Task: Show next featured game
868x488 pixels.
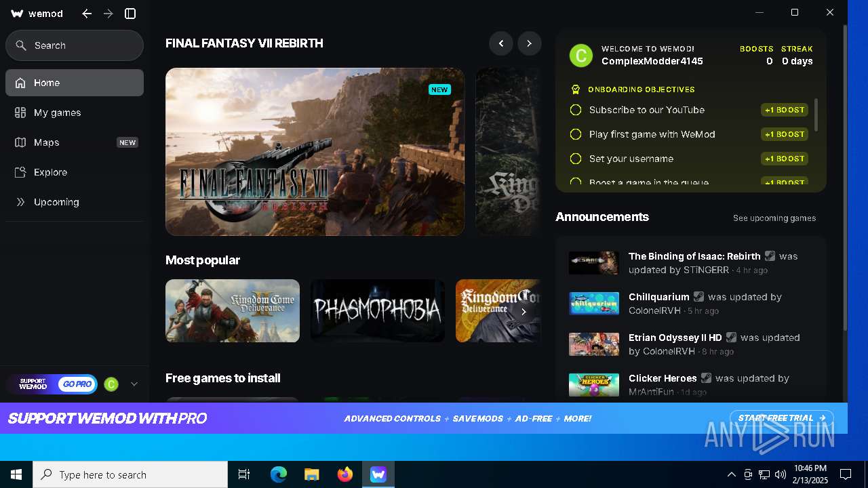Action: 530,43
